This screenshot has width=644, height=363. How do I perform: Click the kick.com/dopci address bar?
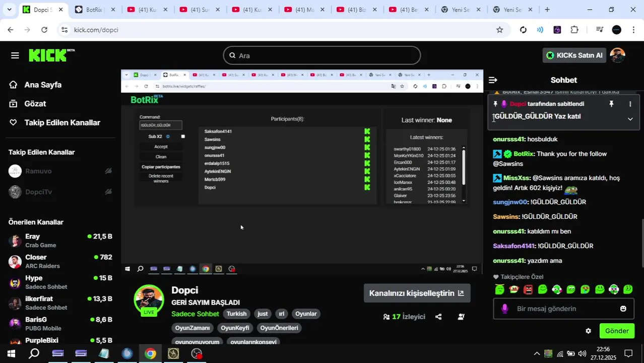coord(282,30)
